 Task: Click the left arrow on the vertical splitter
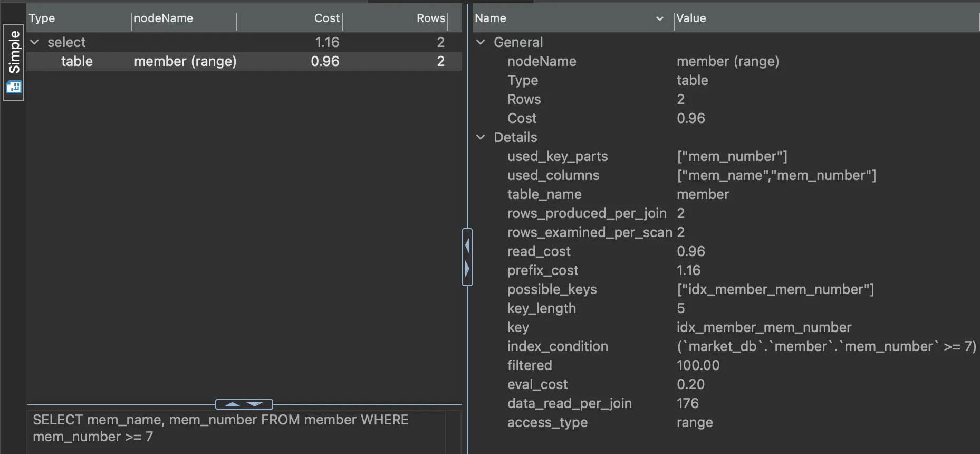[x=467, y=245]
